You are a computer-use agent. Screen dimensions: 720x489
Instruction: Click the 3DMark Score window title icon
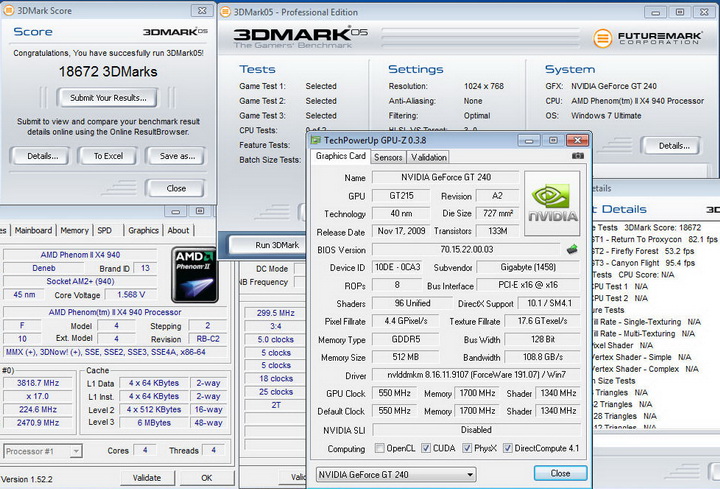9,11
